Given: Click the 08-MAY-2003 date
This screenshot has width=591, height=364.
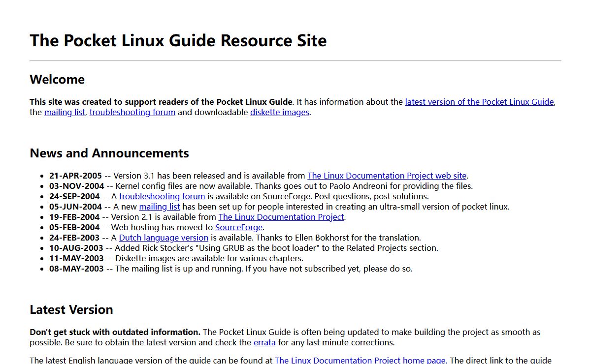Looking at the screenshot, I should [76, 269].
